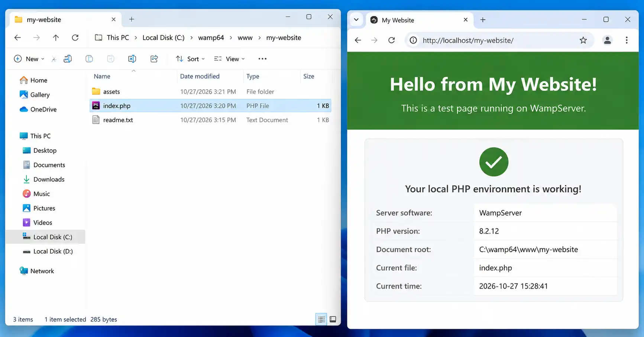This screenshot has height=337, width=644.
Task: Open the See more (three dots) Explorer menu
Action: (262, 59)
